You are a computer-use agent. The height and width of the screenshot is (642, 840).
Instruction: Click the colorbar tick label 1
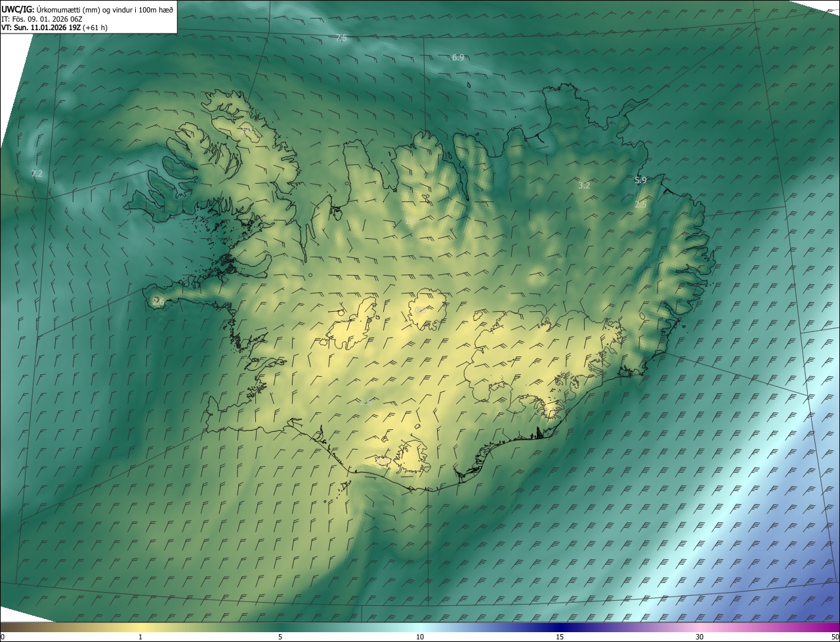coord(140,637)
